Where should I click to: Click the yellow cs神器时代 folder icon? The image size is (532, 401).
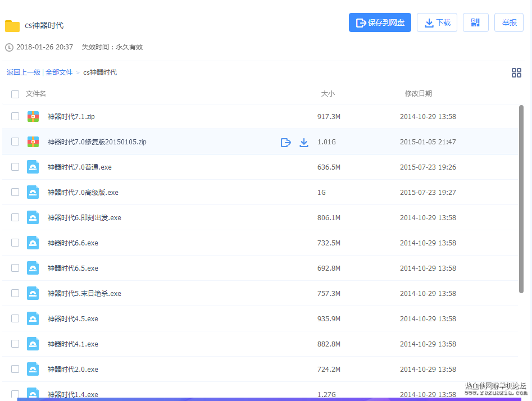[12, 26]
